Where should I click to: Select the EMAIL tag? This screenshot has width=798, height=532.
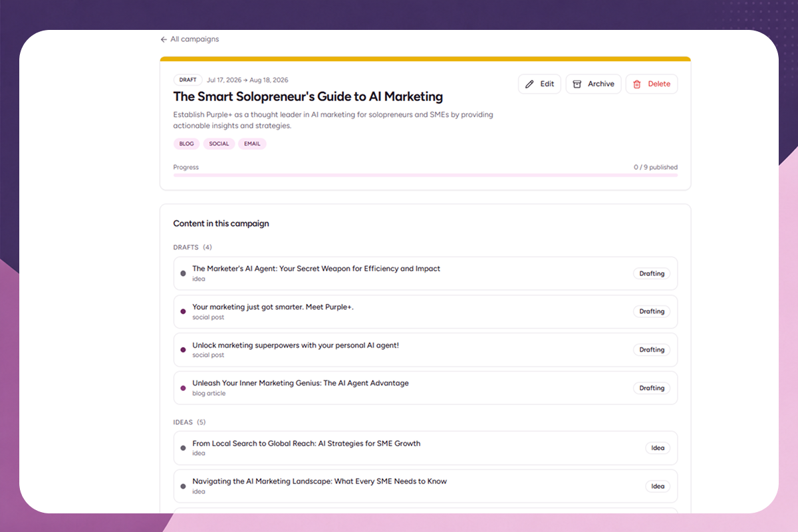pos(252,144)
